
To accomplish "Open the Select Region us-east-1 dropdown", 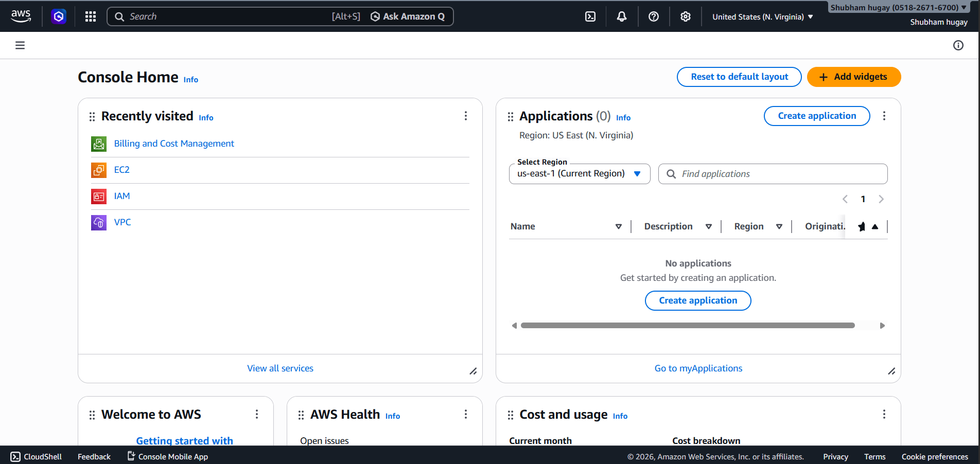I will coord(580,174).
